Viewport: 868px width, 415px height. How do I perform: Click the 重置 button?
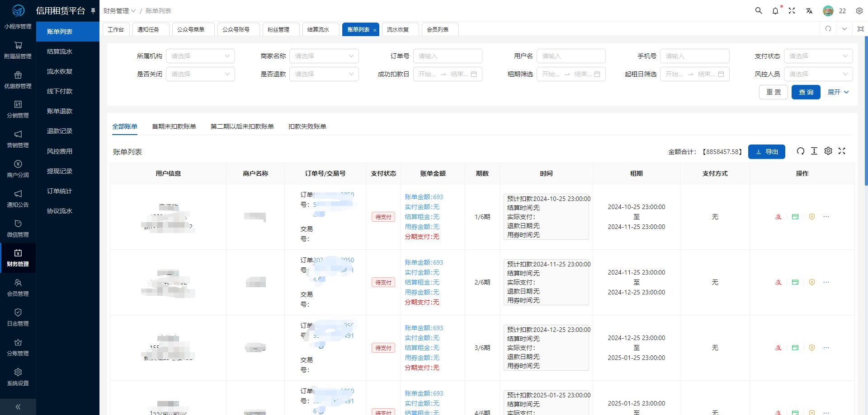coord(774,92)
